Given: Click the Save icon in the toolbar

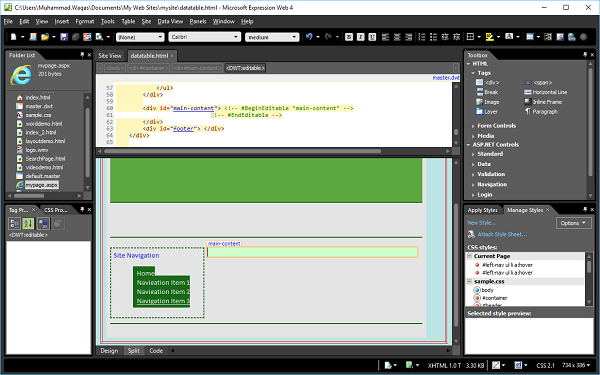Looking at the screenshot, I should click(x=64, y=37).
